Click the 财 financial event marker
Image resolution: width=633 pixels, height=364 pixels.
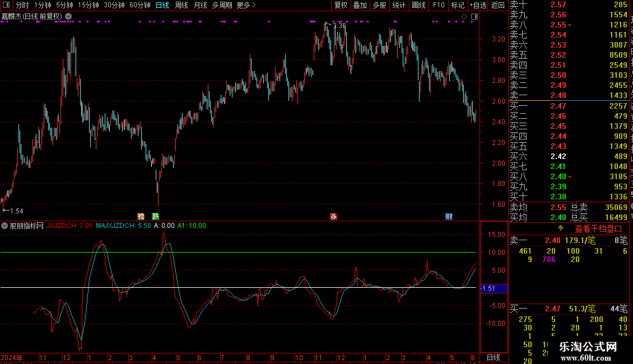449,217
